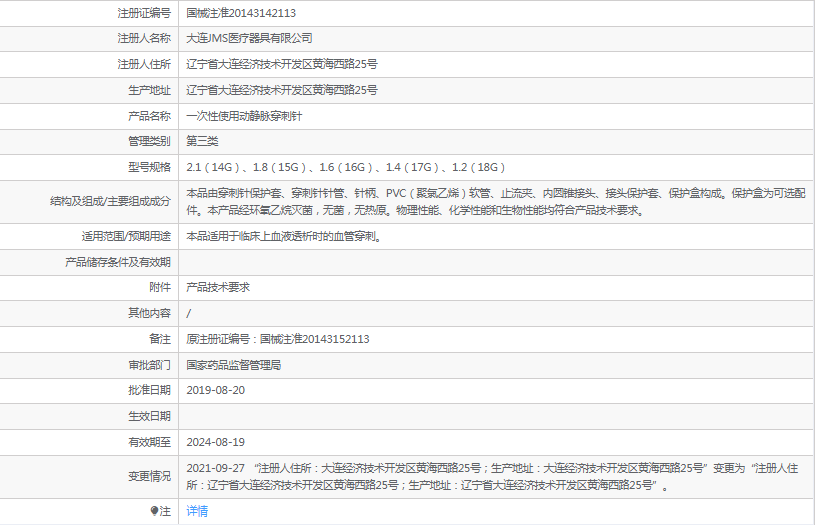Click the 注册人住所 label
This screenshot has width=819, height=525.
coord(144,64)
